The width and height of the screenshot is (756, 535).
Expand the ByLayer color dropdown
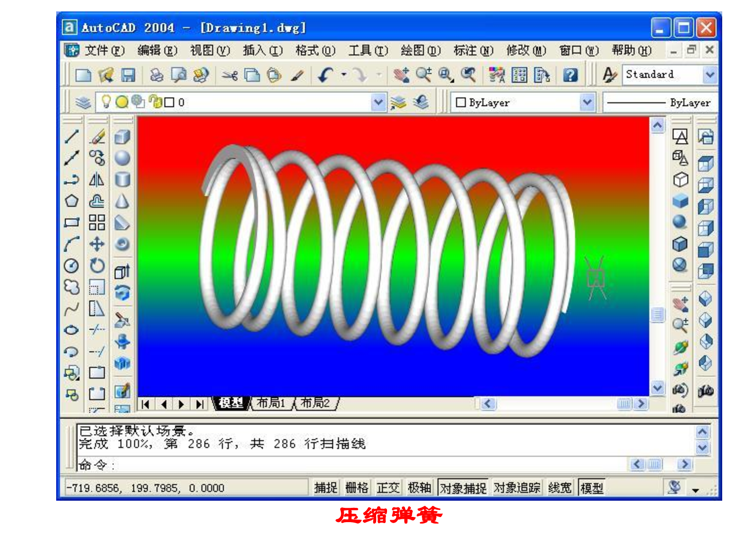pyautogui.click(x=587, y=102)
